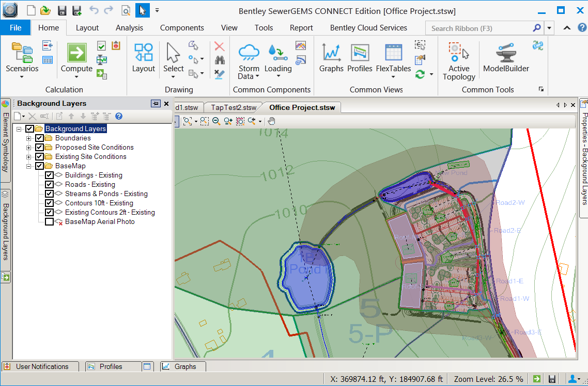Switch to the Analysis ribbon tab
The image size is (588, 386).
point(129,28)
